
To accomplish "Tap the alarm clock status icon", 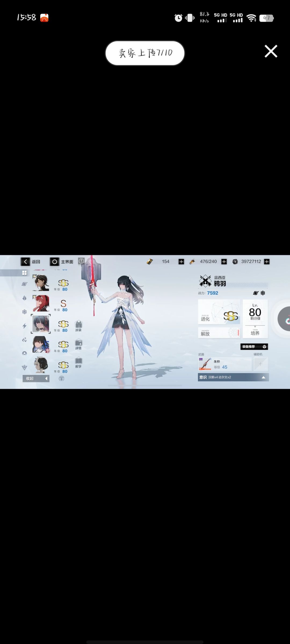I will pyautogui.click(x=178, y=18).
